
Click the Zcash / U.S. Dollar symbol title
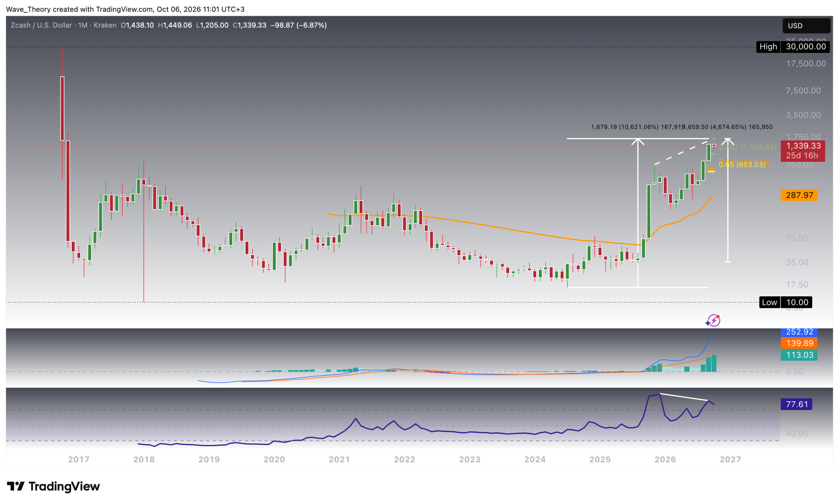(41, 25)
